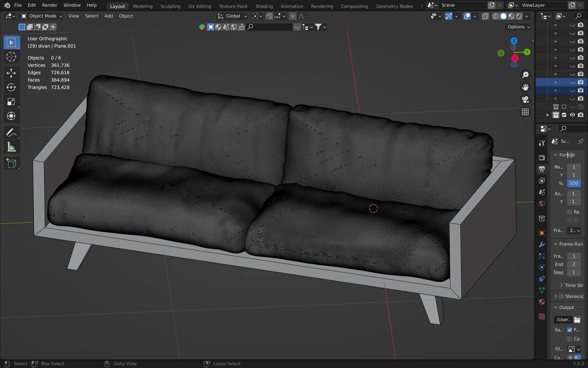This screenshot has height=368, width=588.
Task: Toggle X-Ray mode in the viewport header
Action: pyautogui.click(x=486, y=16)
